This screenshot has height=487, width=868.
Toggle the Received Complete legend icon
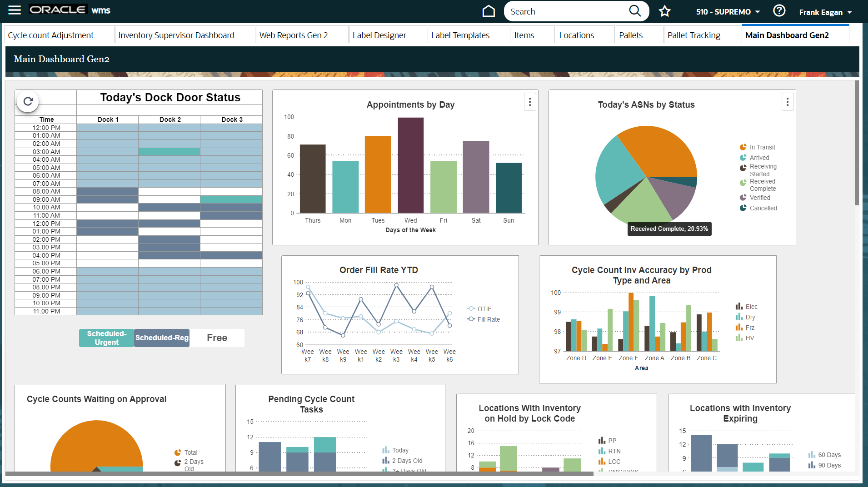(743, 183)
